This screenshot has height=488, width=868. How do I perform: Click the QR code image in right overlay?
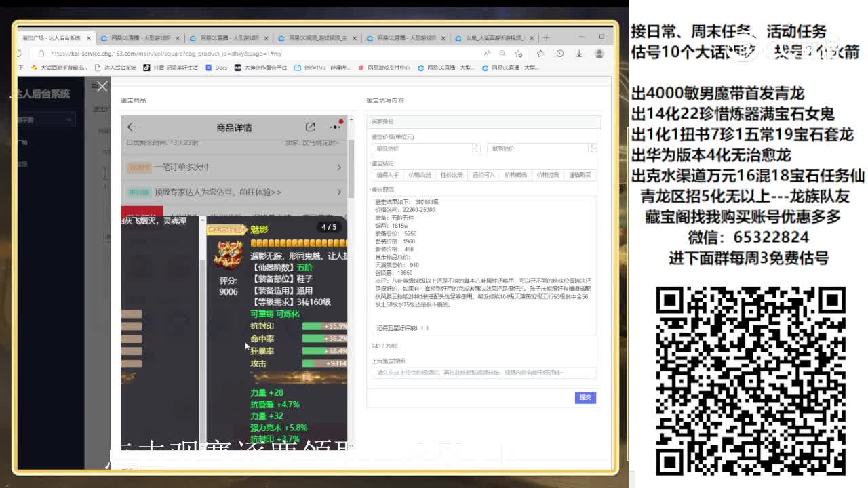pyautogui.click(x=751, y=381)
